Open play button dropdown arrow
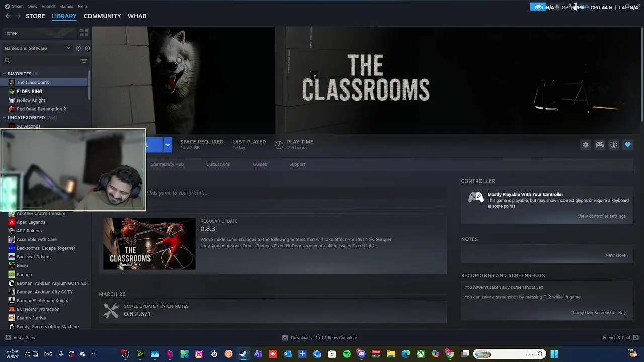Screen dimensions: 644x362 [168, 145]
